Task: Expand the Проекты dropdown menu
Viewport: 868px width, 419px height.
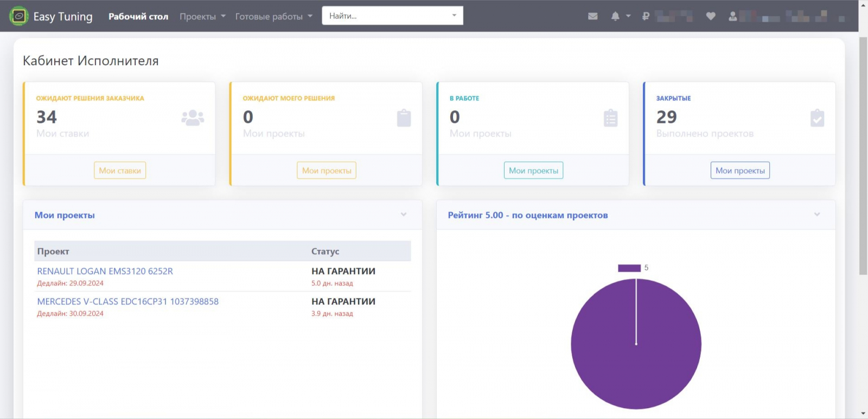Action: point(202,16)
